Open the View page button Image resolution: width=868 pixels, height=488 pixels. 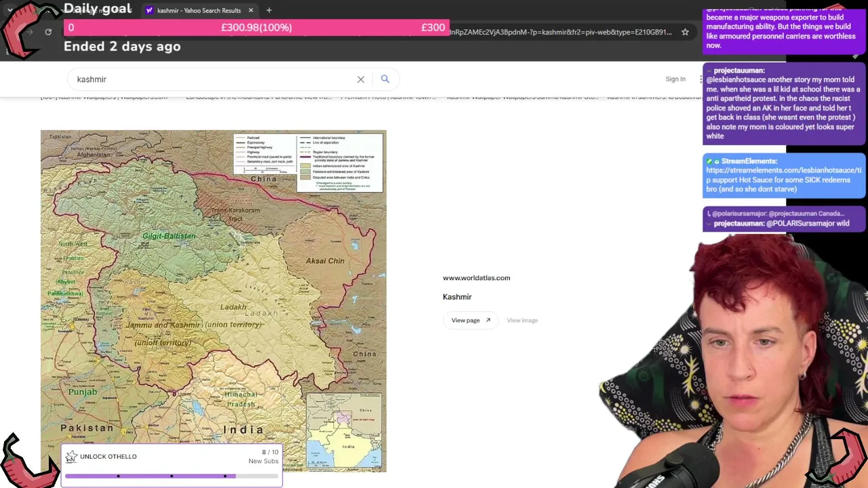click(471, 320)
